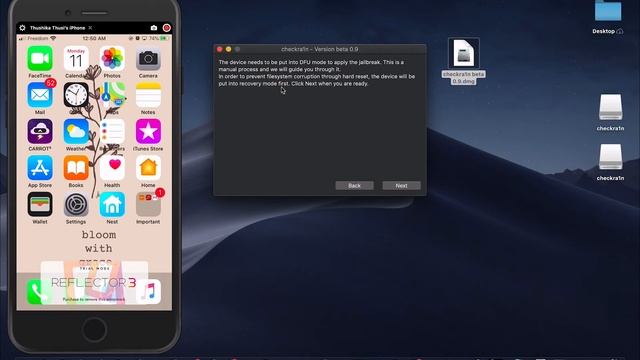Viewport: 640px width, 360px height.
Task: Launch CARROT weather app
Action: pos(40,131)
